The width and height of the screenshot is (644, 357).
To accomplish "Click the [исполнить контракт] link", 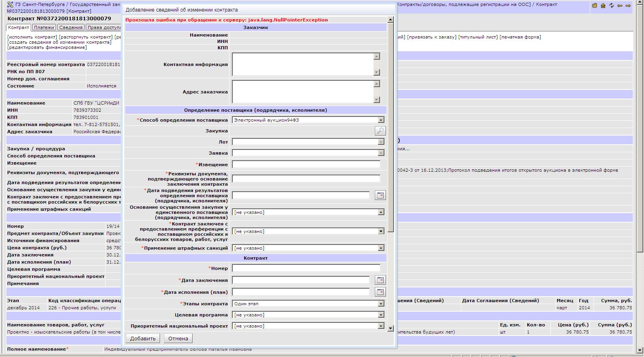I will [32, 37].
